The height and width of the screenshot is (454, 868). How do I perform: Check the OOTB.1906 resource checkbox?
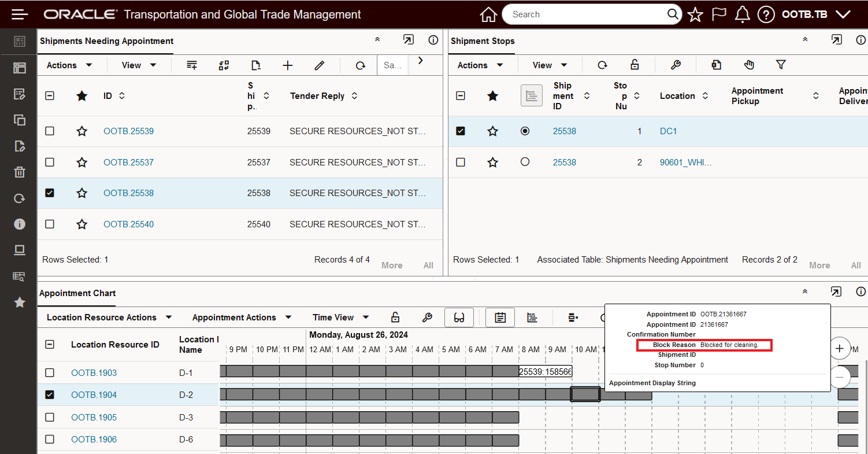coord(50,440)
